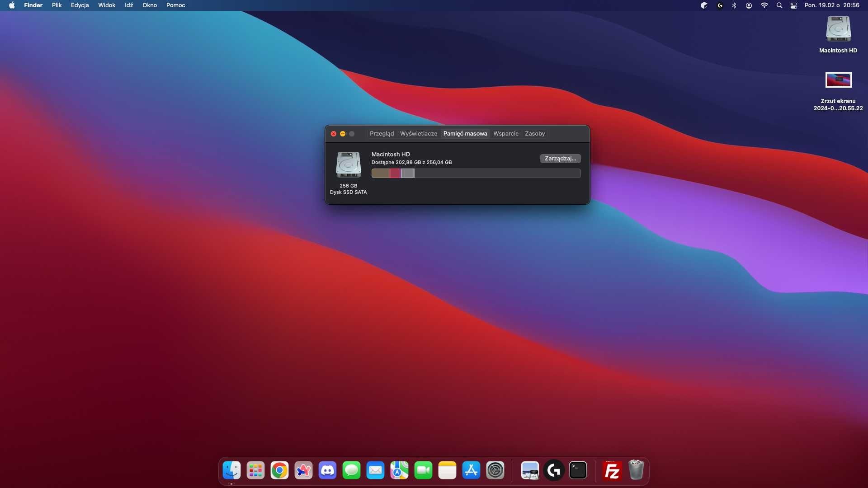868x488 pixels.
Task: Open Mail from the Dock
Action: click(x=375, y=470)
